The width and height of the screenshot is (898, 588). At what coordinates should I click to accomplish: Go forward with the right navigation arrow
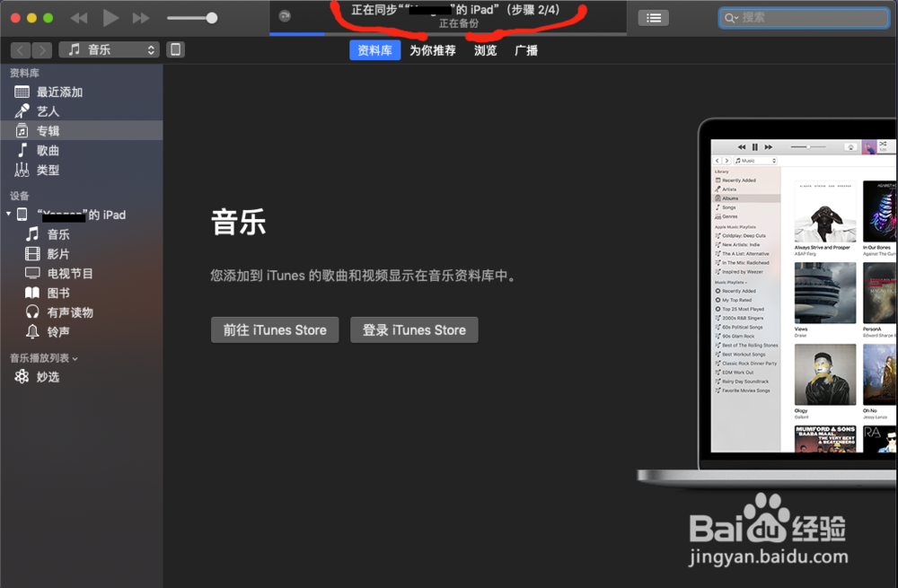tap(42, 50)
